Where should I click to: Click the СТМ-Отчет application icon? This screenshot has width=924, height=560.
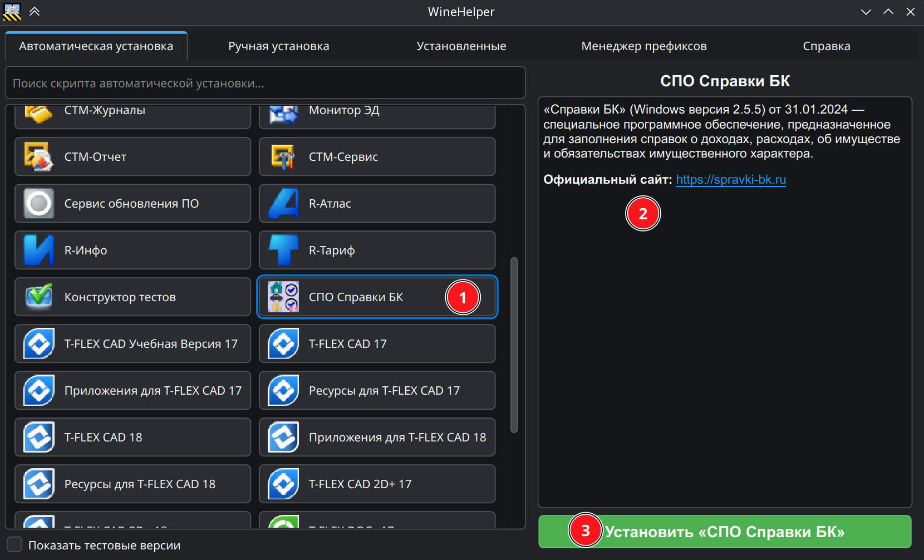click(38, 157)
